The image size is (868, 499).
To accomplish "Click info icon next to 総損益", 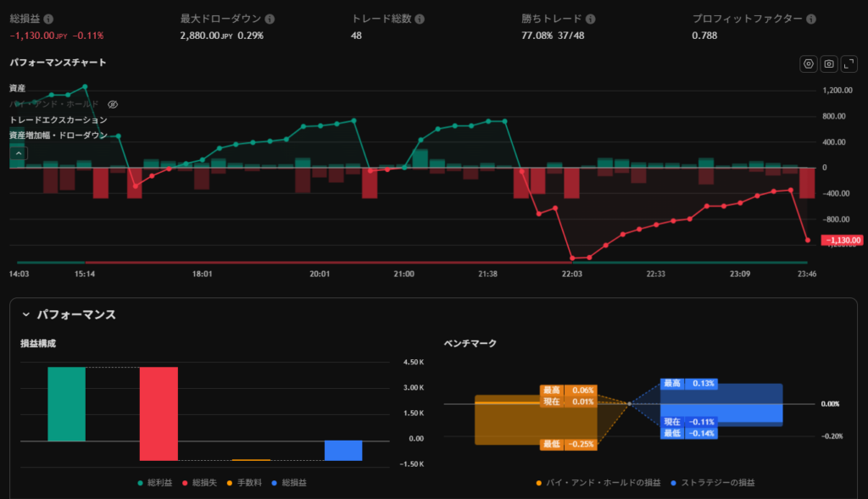I will 48,19.
